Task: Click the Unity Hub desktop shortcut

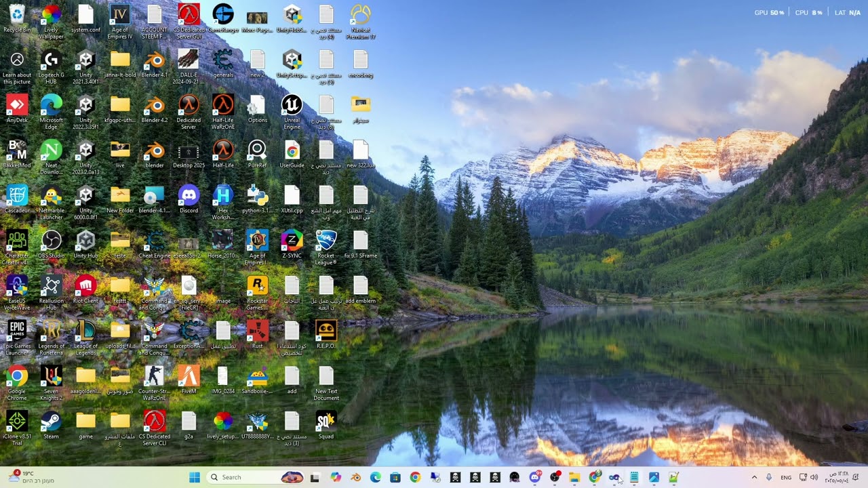Action: click(85, 245)
